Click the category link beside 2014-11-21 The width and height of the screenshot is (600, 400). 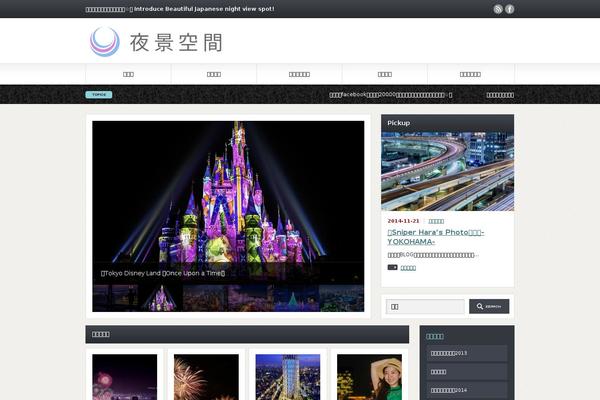(436, 221)
